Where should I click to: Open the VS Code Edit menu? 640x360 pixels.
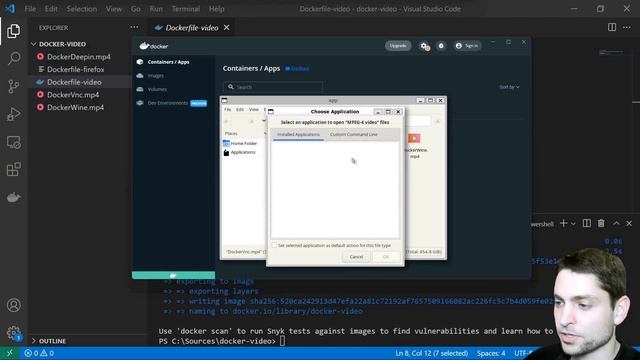click(x=51, y=9)
